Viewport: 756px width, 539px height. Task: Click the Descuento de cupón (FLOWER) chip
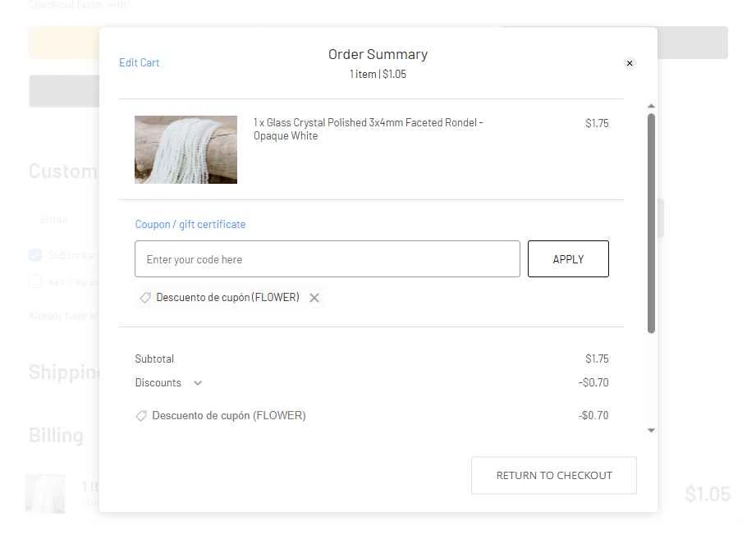(227, 298)
